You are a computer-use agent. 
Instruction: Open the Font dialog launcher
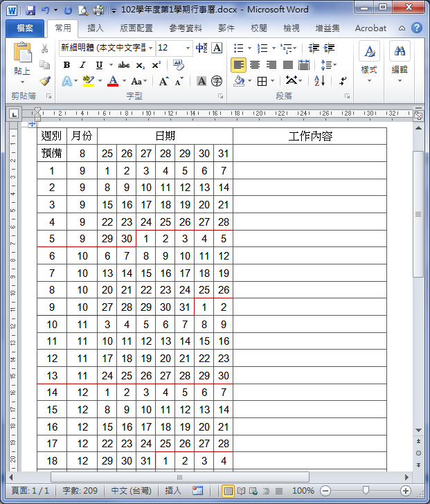click(220, 96)
